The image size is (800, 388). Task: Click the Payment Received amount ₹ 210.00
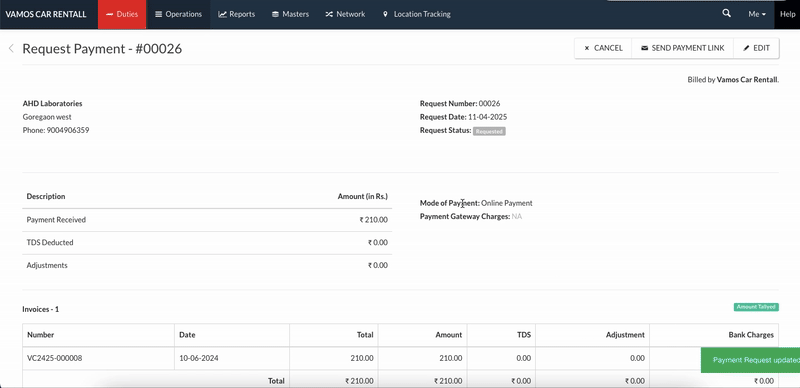tap(373, 220)
